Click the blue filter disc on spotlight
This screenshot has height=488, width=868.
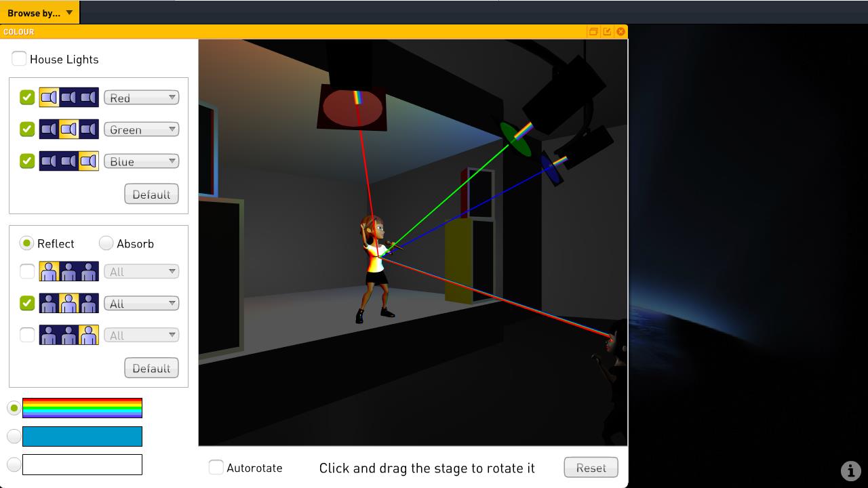(x=551, y=169)
